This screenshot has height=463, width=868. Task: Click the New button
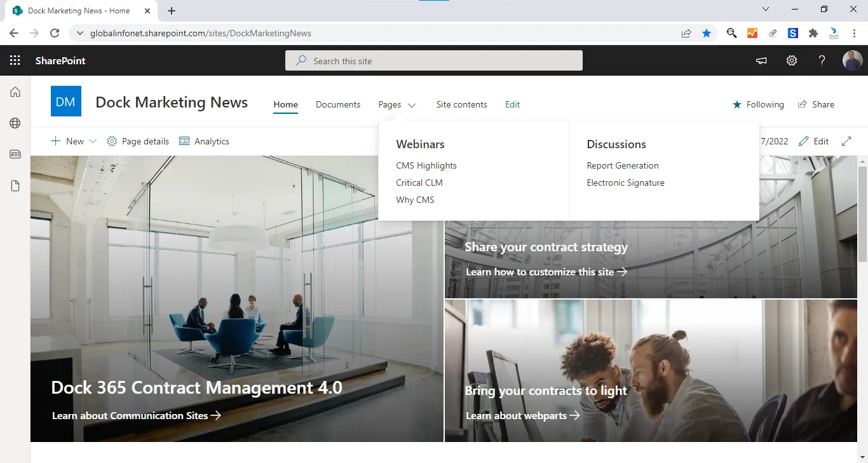click(67, 141)
